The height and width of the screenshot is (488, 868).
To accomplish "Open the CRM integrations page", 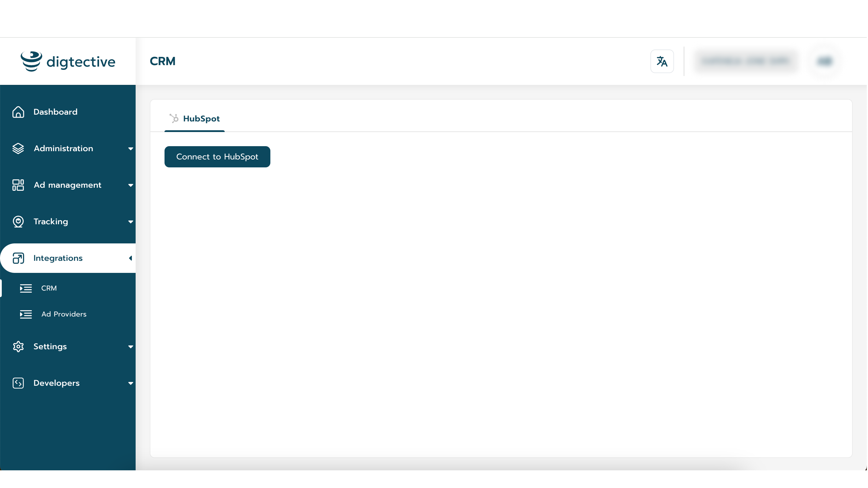I will pyautogui.click(x=49, y=288).
